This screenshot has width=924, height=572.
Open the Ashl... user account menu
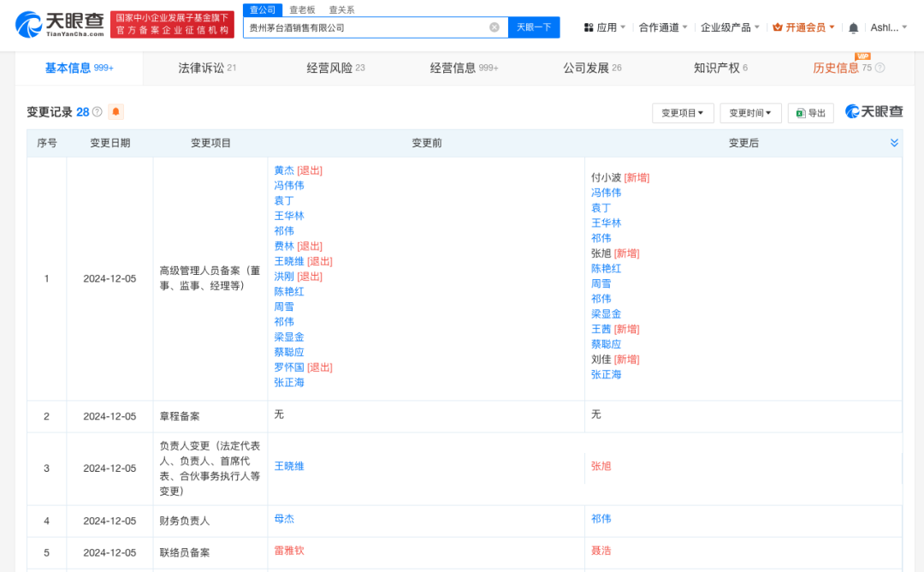889,27
